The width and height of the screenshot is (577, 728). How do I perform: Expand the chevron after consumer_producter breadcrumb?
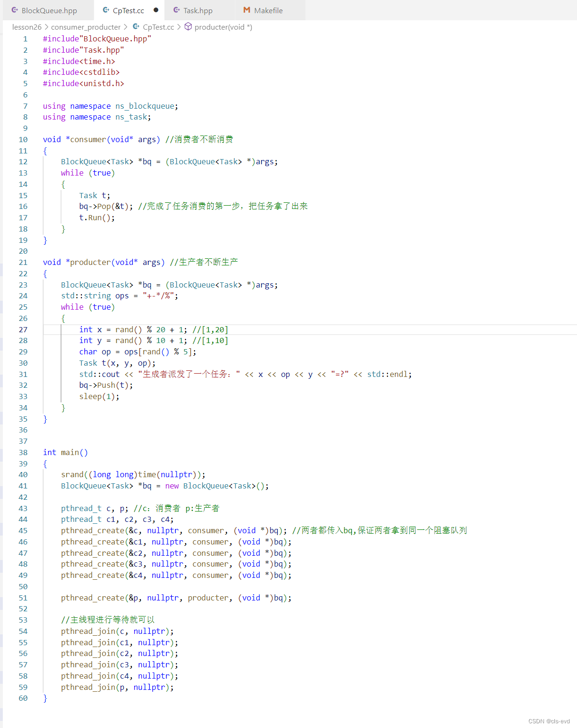pyautogui.click(x=125, y=27)
